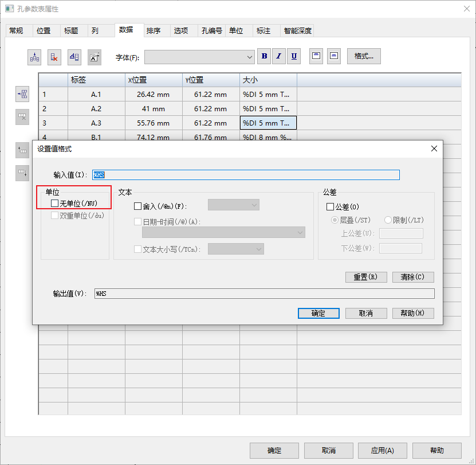476x465 pixels.
Task: Select the 层叠(/ST) radio option
Action: [x=335, y=220]
